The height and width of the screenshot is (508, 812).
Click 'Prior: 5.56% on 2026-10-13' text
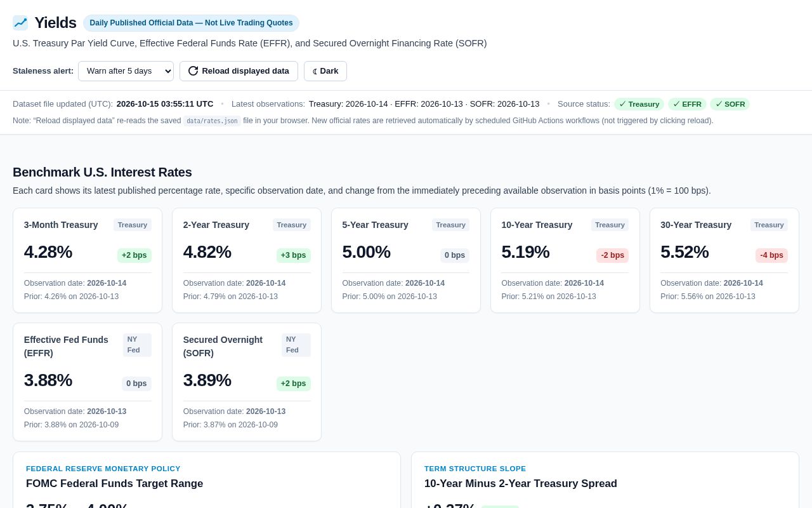(708, 297)
